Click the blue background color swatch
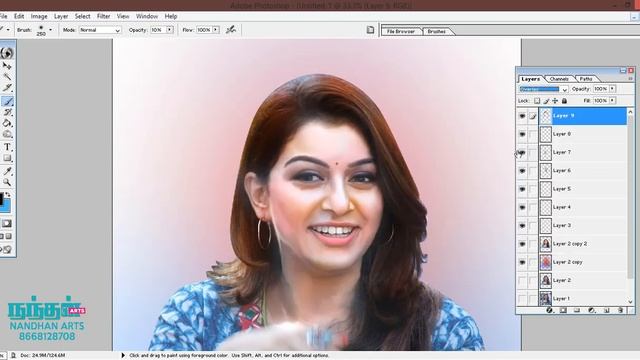The image size is (640, 360). pyautogui.click(x=7, y=207)
